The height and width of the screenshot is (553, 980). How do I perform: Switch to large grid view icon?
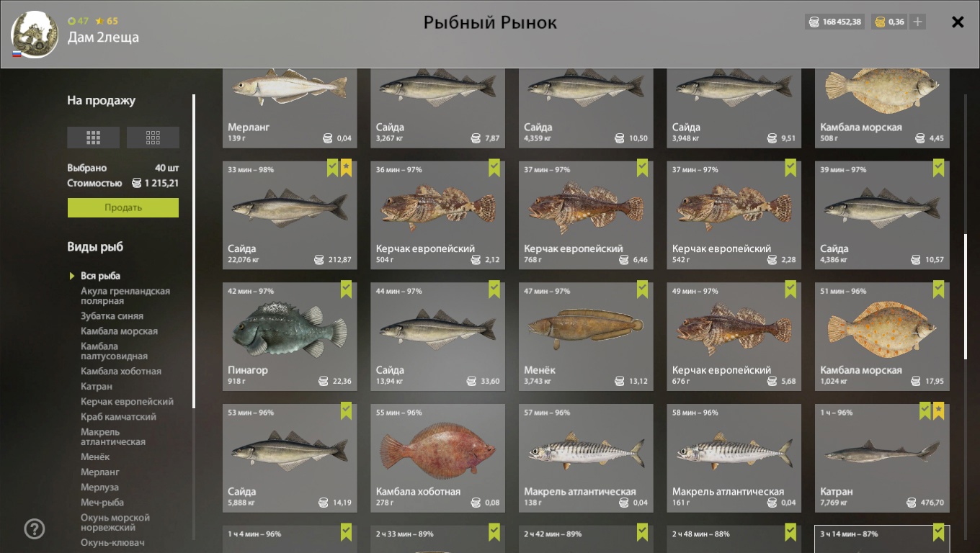click(x=93, y=137)
